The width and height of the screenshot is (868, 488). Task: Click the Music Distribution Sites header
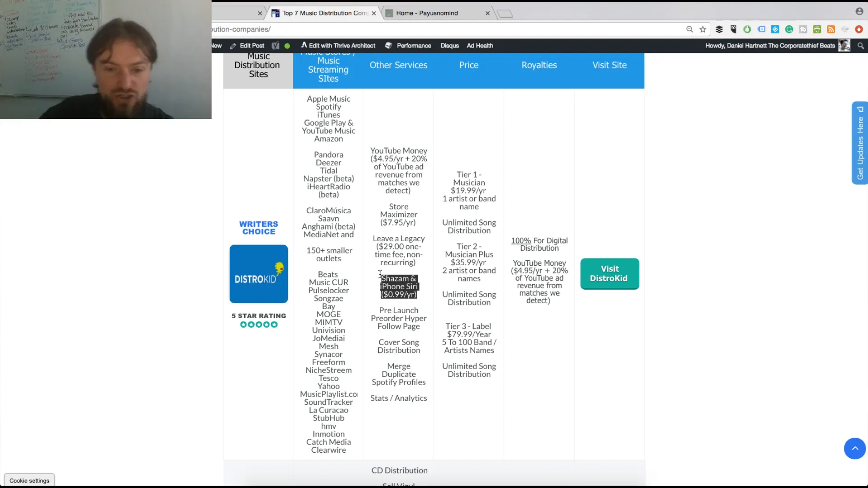pyautogui.click(x=258, y=65)
